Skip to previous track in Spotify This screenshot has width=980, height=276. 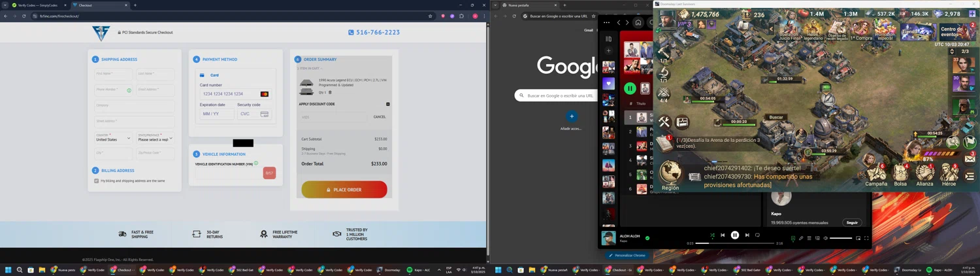[723, 235]
